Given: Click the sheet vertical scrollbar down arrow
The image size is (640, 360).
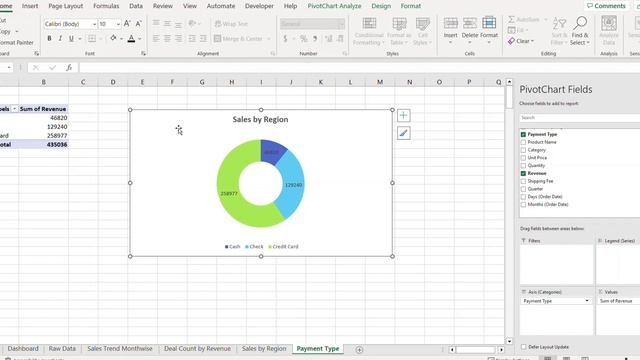Looking at the screenshot, I should (x=509, y=341).
